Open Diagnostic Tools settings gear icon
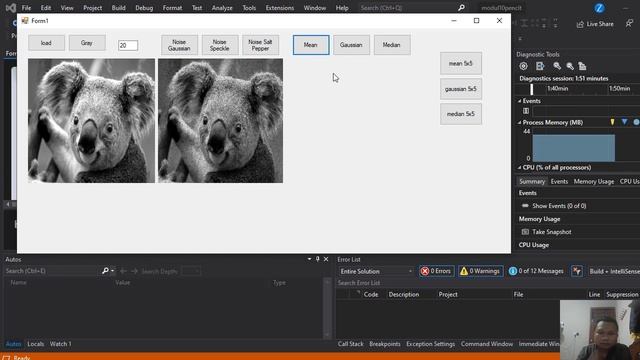Image resolution: width=640 pixels, height=360 pixels. click(524, 66)
